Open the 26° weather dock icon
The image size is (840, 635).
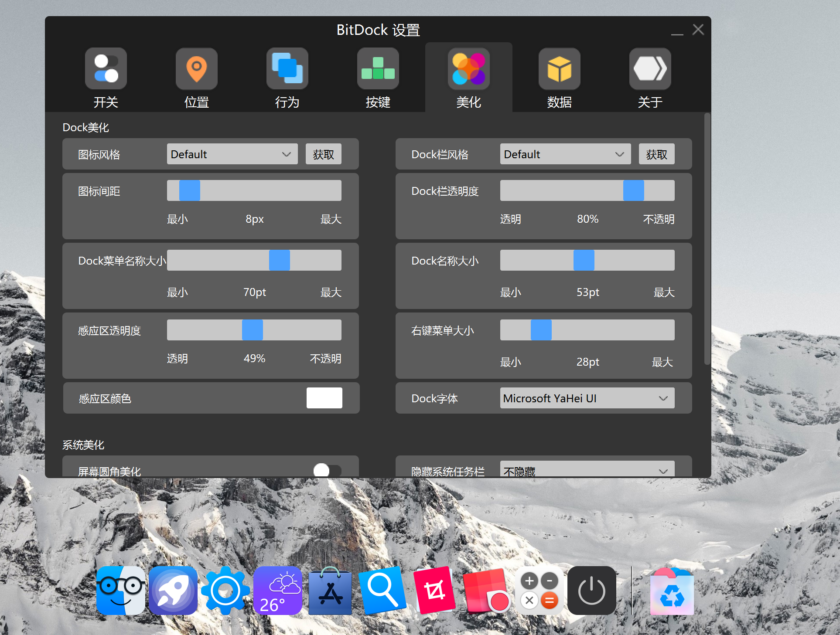coord(278,591)
